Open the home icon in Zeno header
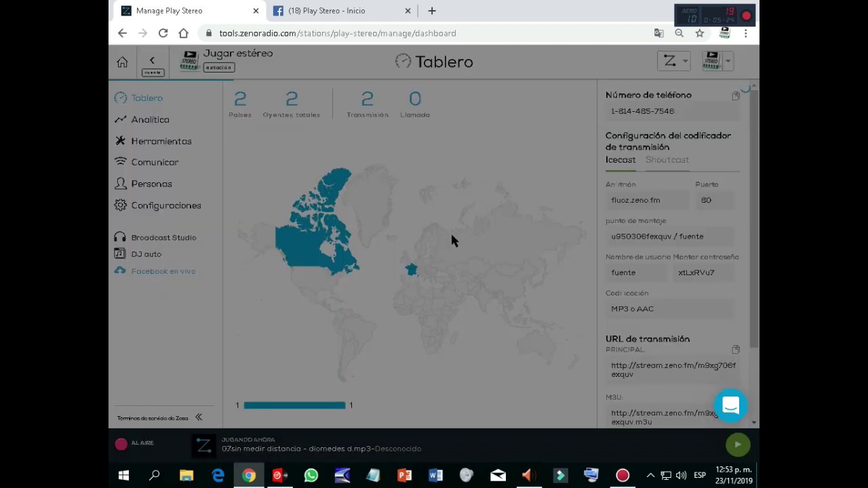Screen dimensions: 868x488 tap(122, 62)
